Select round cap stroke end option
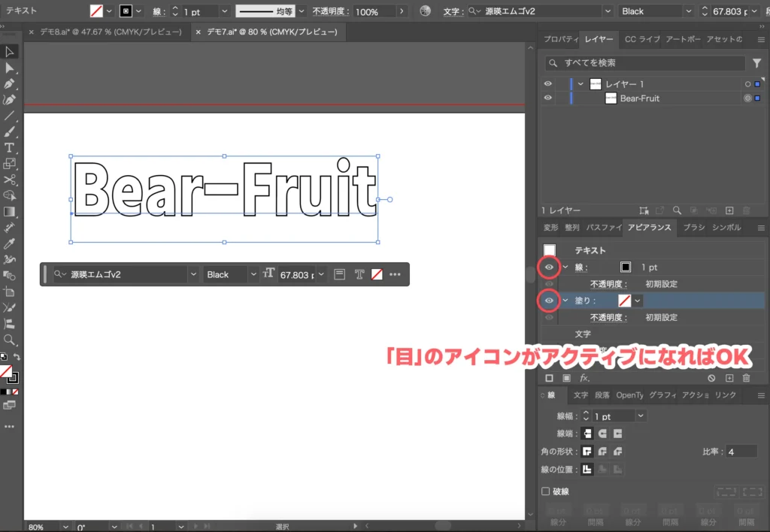 coord(602,434)
